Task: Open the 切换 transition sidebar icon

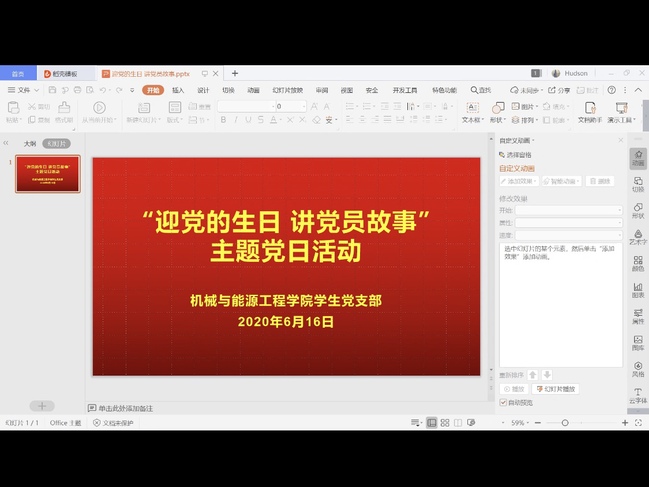Action: coord(637,184)
